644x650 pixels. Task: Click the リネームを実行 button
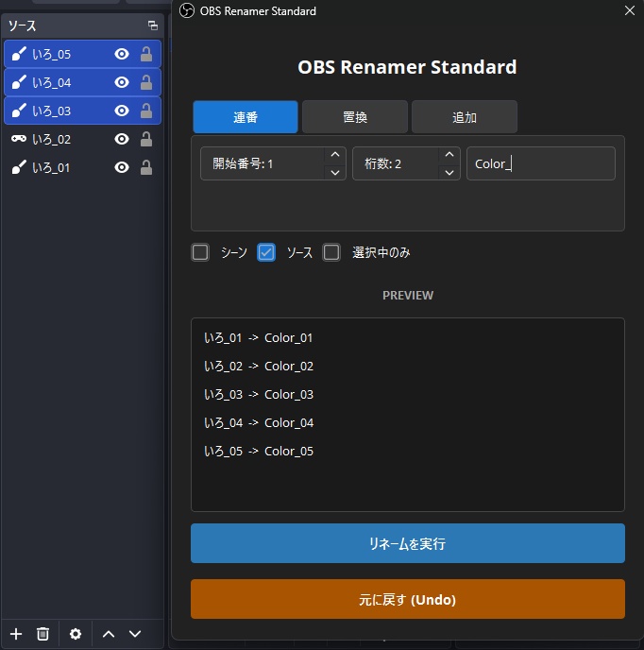(x=408, y=543)
